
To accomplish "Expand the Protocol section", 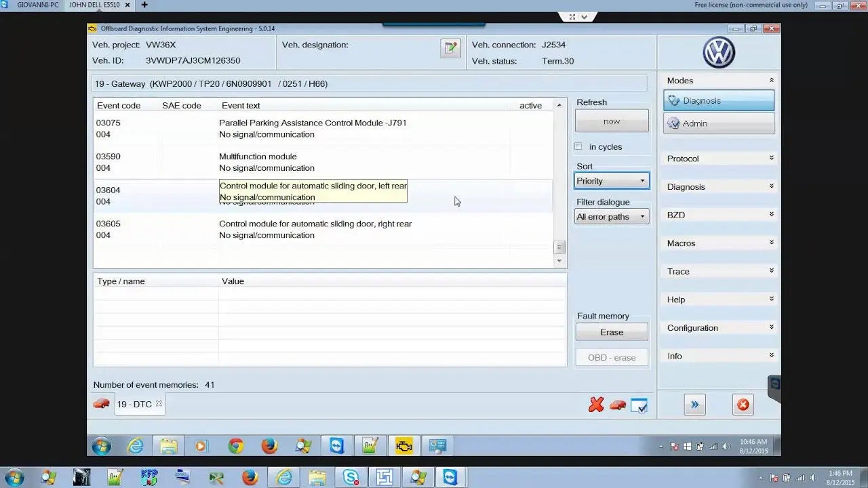I will [719, 159].
